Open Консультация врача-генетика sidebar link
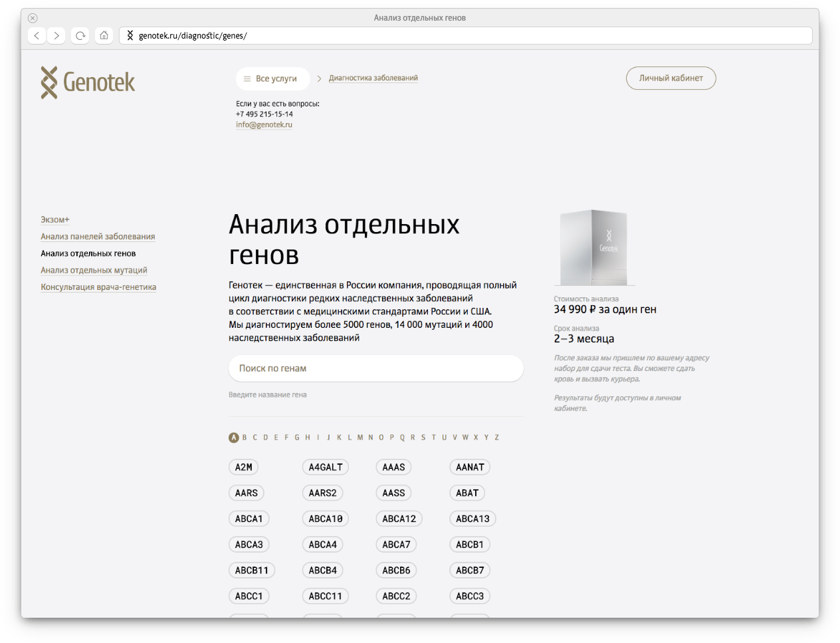The image size is (840, 643). 98,287
